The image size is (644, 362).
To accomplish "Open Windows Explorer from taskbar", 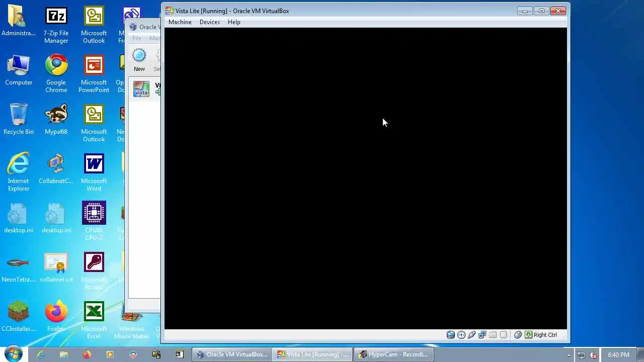I will [64, 354].
